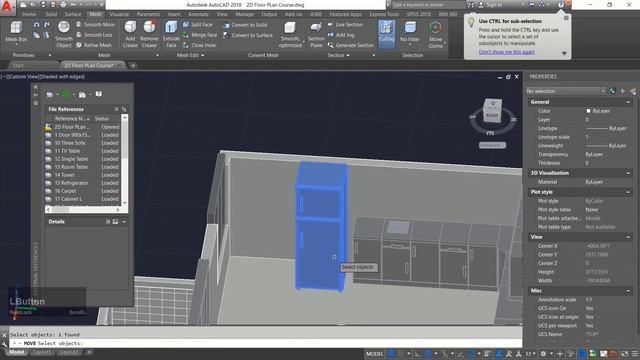Select the Mesh Box tool
This screenshot has width=640, height=360.
point(16,32)
